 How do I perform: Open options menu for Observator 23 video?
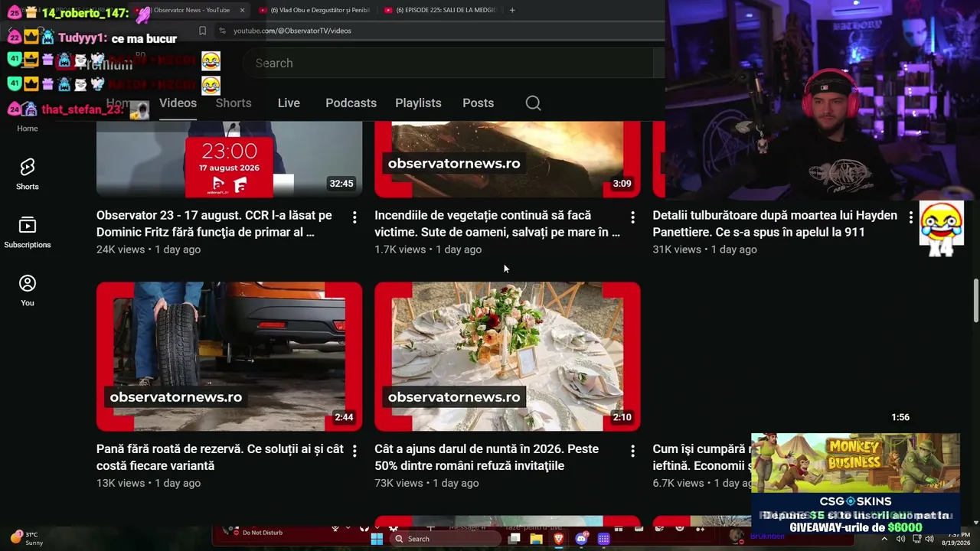354,217
